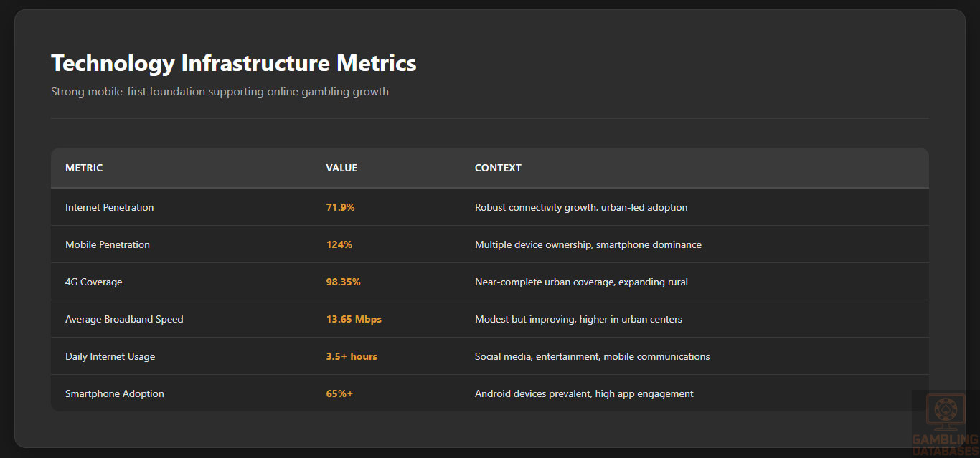Select the VALUE column header

pos(341,168)
